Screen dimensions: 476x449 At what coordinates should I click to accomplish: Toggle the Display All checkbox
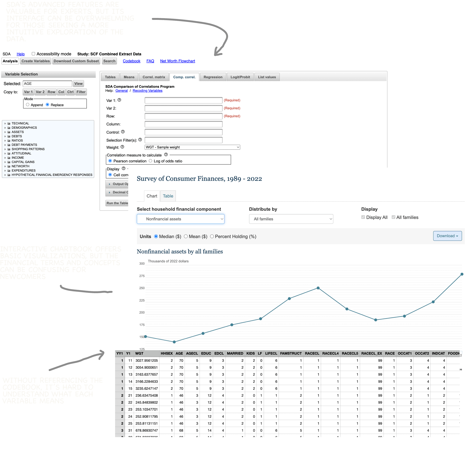click(x=363, y=217)
